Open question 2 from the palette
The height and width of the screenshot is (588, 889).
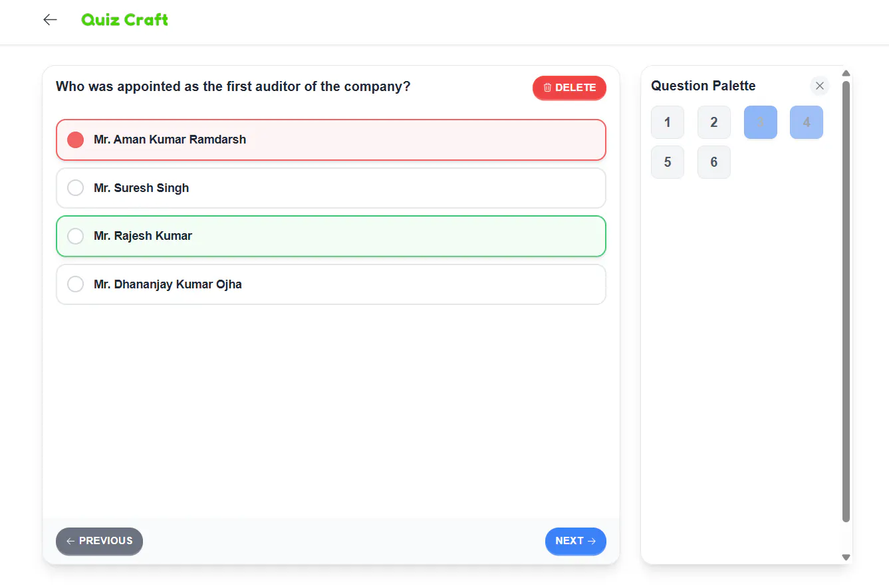click(x=714, y=122)
